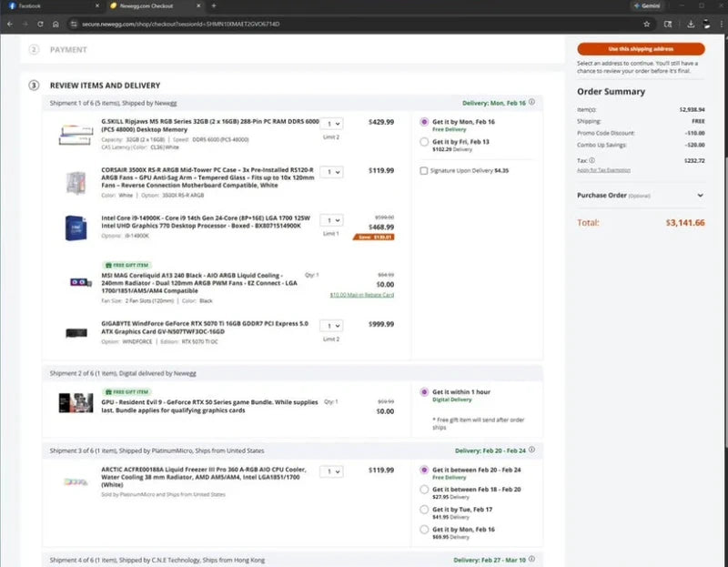Open MSI MAG Coreliquid A13 240 title
The width and height of the screenshot is (728, 567).
tap(198, 283)
